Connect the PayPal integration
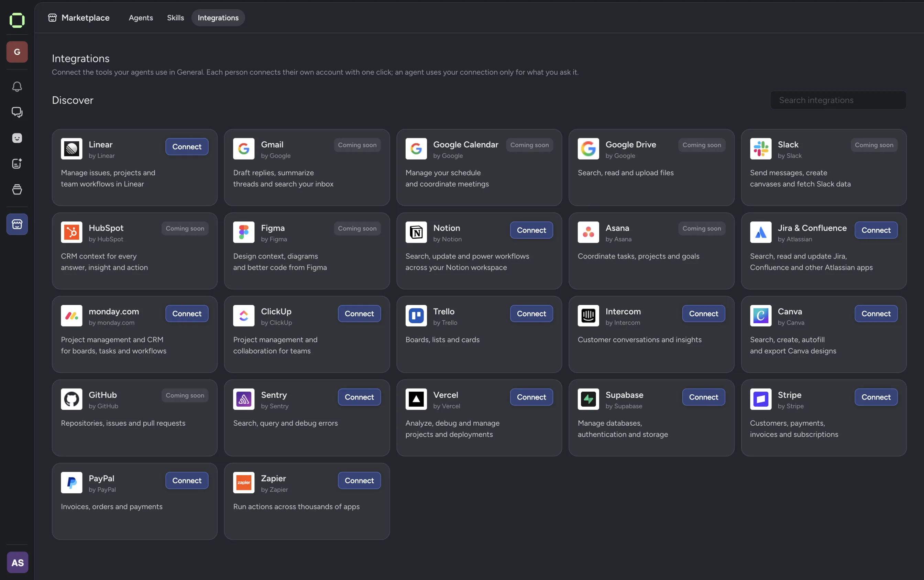924x580 pixels. click(x=187, y=480)
